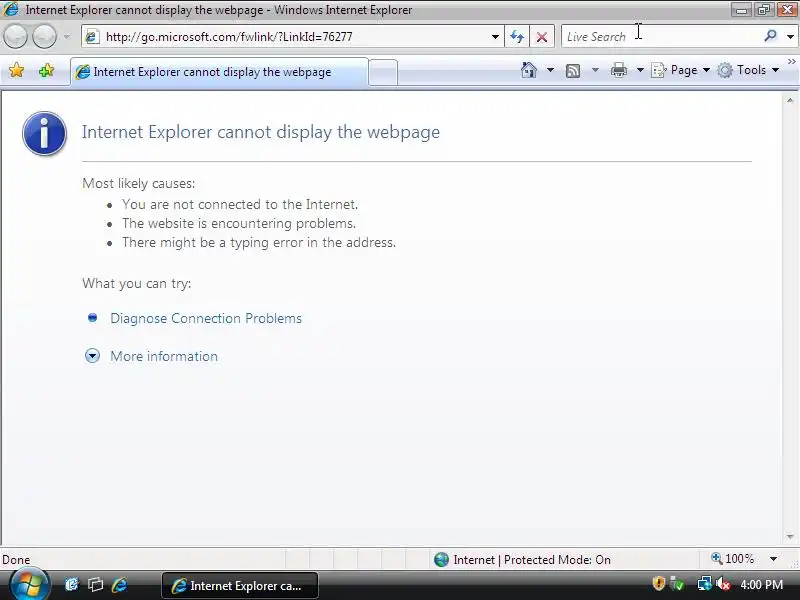Click the Done status bar text
The width and height of the screenshot is (800, 600).
tap(16, 560)
